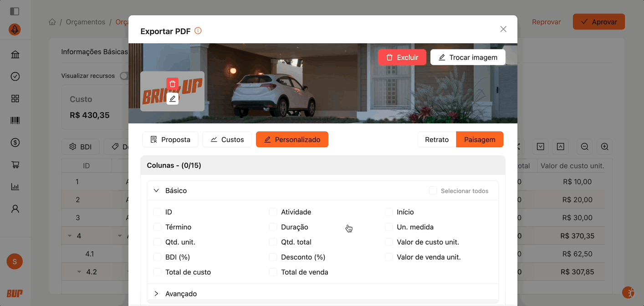Open the bank building sidebar icon
This screenshot has width=644, height=306.
(x=15, y=55)
